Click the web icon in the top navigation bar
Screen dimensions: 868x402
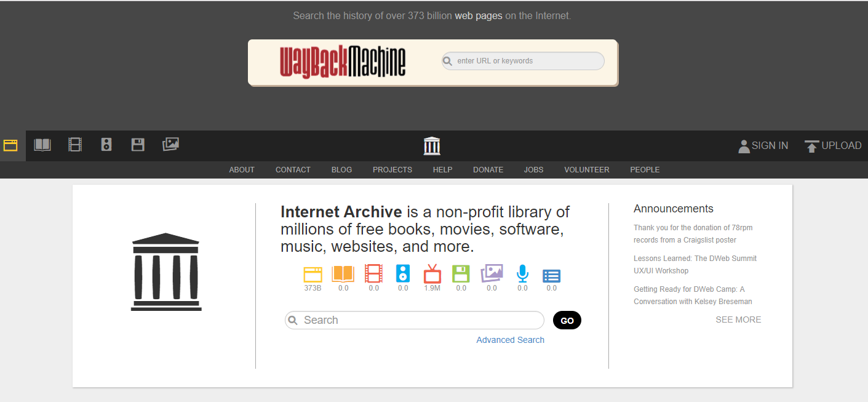[10, 146]
